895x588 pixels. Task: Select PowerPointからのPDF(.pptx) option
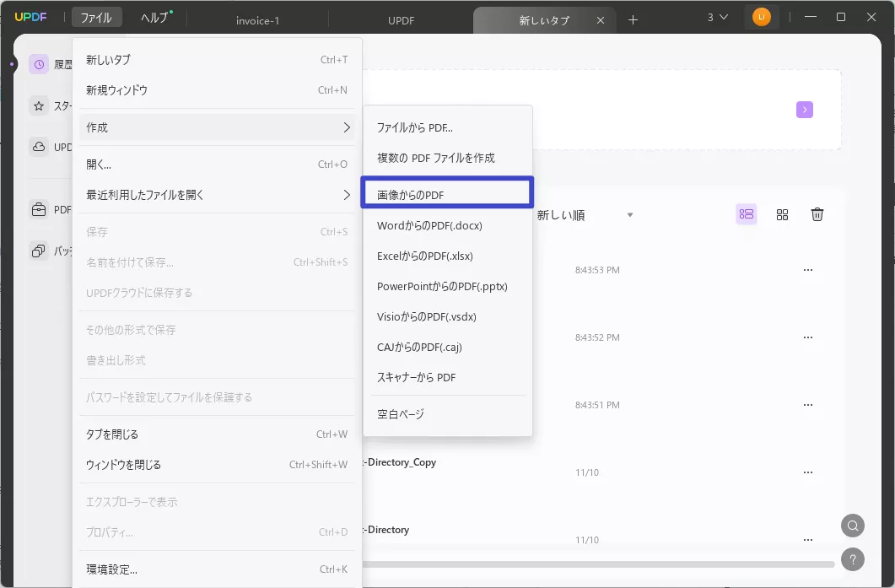[x=447, y=286]
